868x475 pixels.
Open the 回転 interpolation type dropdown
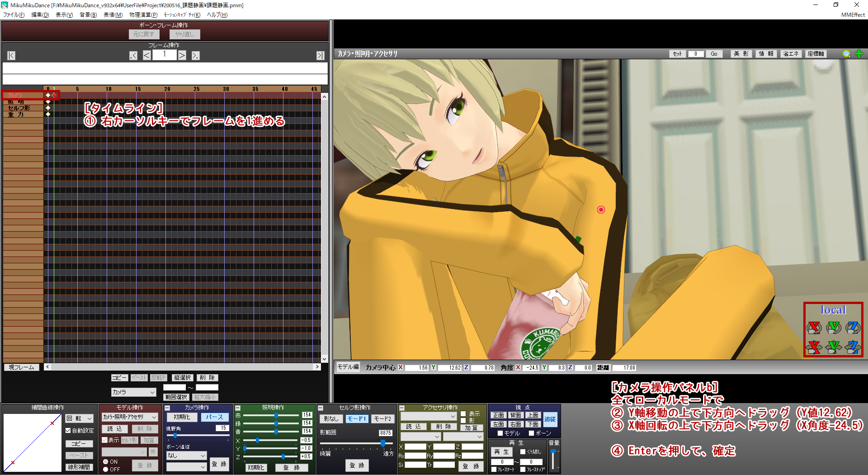tap(80, 418)
